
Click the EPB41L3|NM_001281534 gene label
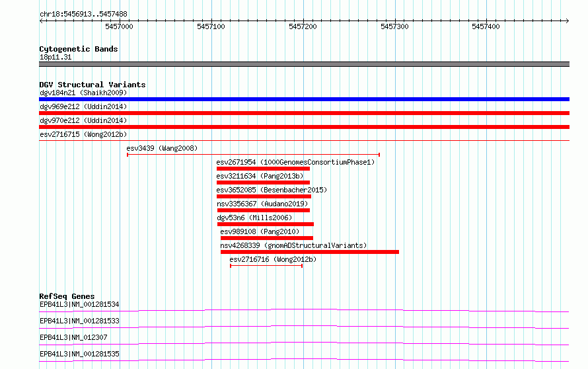coord(79,304)
